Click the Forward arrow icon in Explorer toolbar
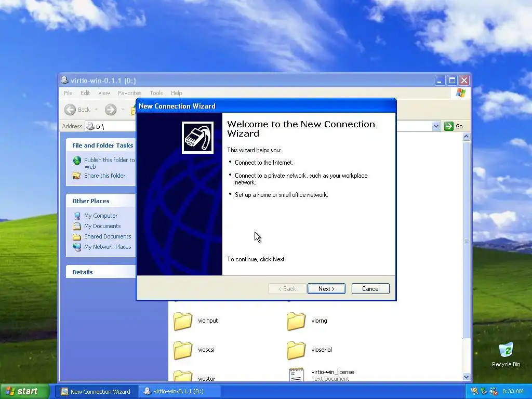This screenshot has height=399, width=532. point(111,110)
